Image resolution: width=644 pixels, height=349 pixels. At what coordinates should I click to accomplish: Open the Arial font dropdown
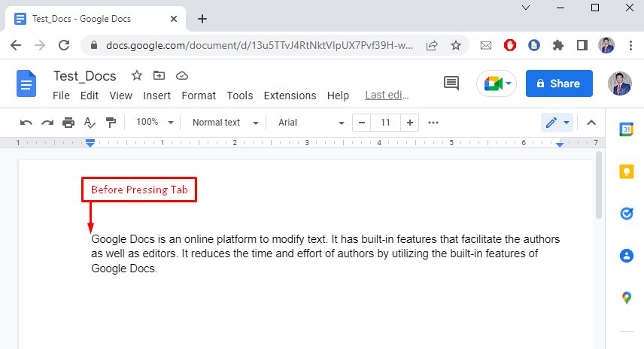pos(311,123)
